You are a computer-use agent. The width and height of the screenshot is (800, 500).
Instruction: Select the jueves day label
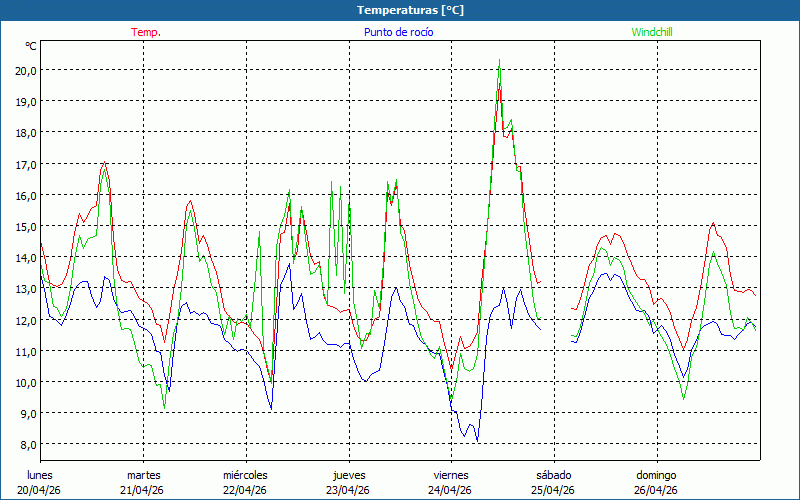[348, 475]
